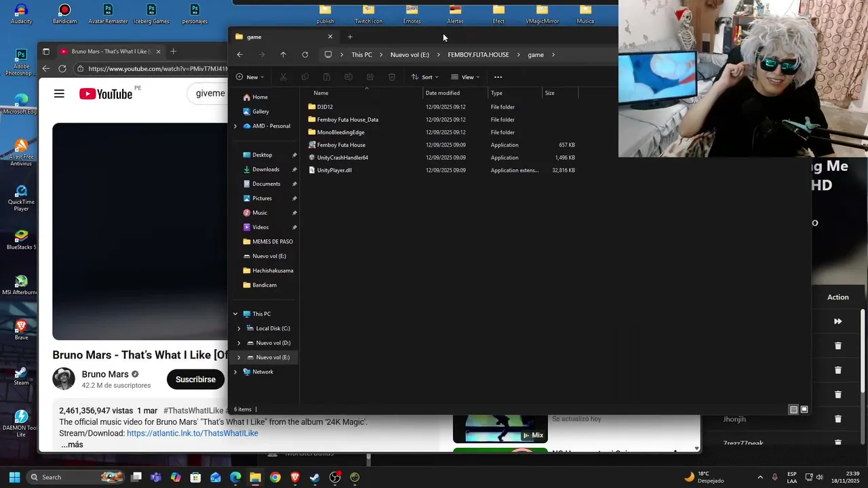The width and height of the screenshot is (868, 488).
Task: Open the atlantic.lnk.to ThatsWhatILike link
Action: point(193,433)
